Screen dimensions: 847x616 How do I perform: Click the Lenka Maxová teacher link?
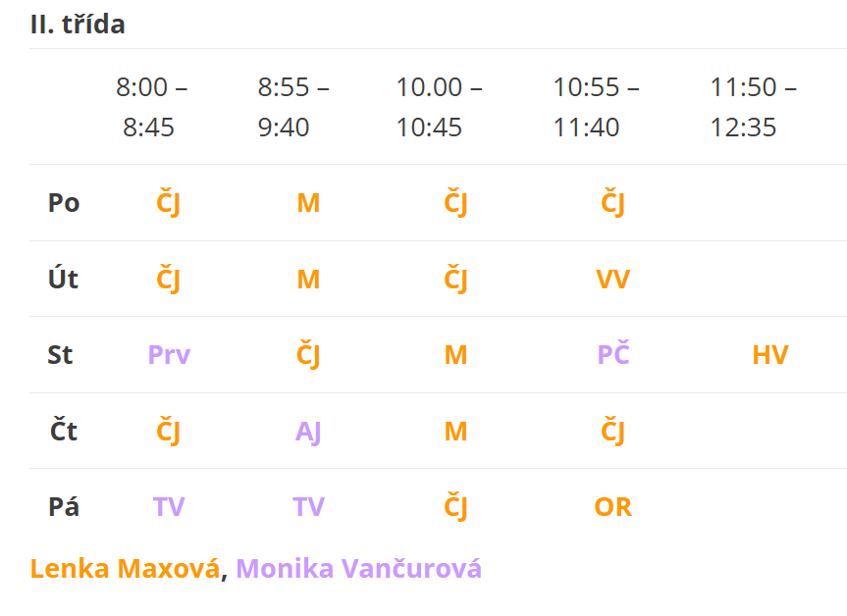(x=125, y=569)
